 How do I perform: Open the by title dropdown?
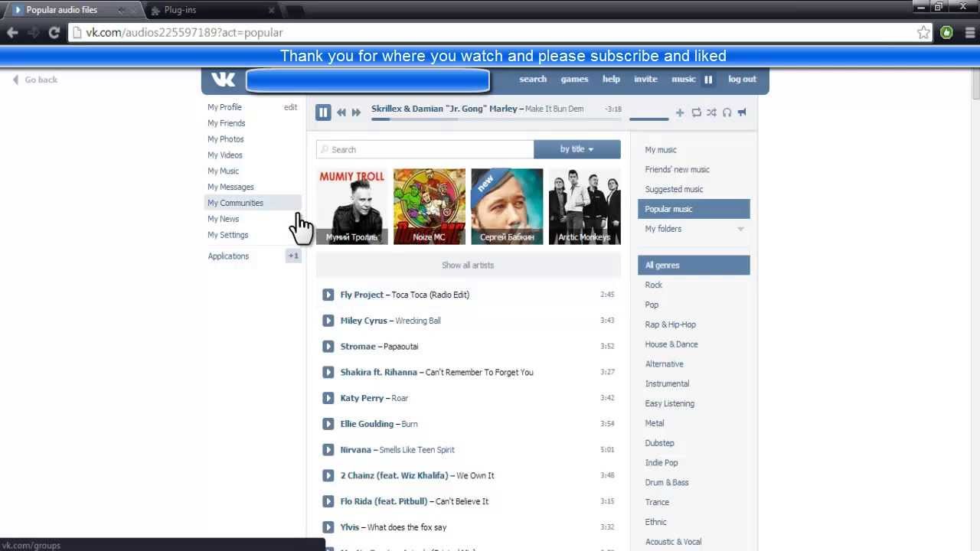pyautogui.click(x=577, y=149)
